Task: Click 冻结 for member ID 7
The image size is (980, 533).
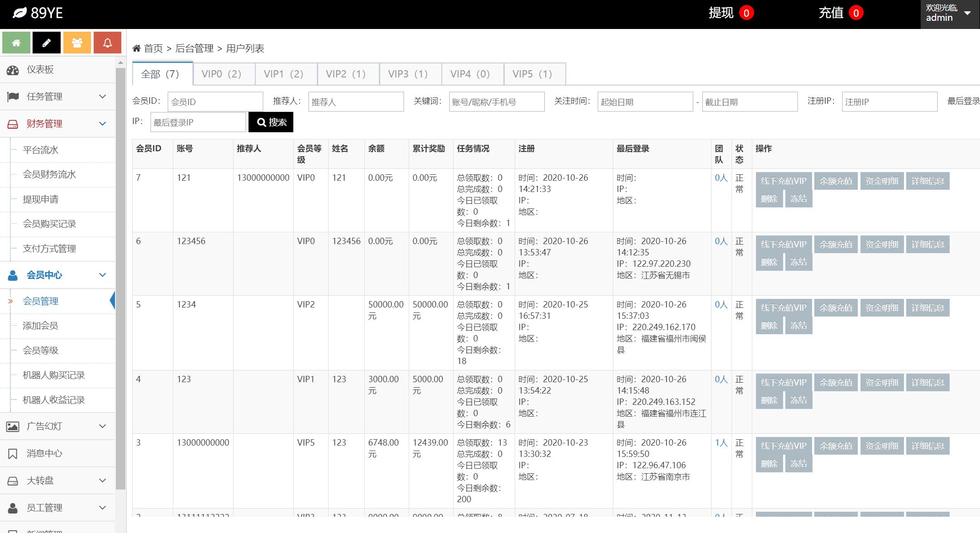Action: [x=798, y=198]
